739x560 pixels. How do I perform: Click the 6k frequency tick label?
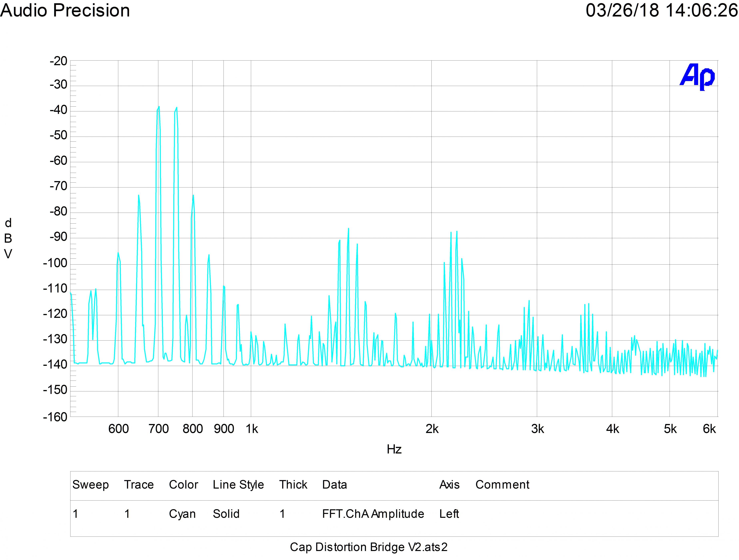[x=709, y=429]
